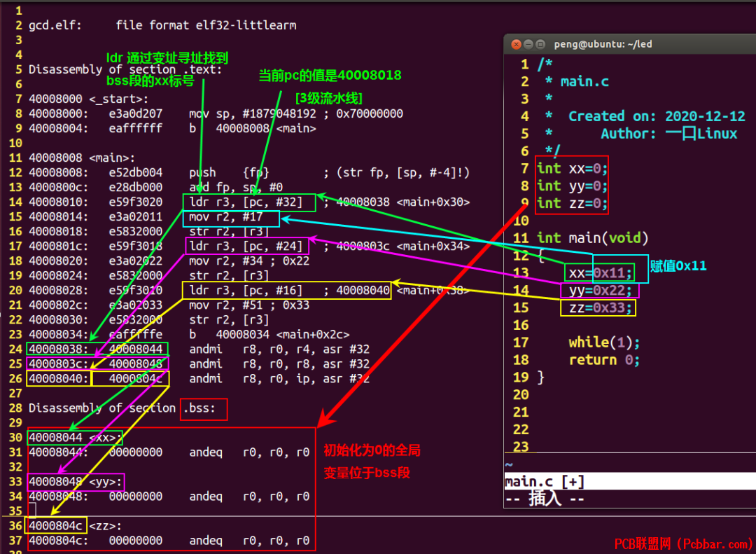Click opcode 'e59f3020' on line 14

pos(136,202)
